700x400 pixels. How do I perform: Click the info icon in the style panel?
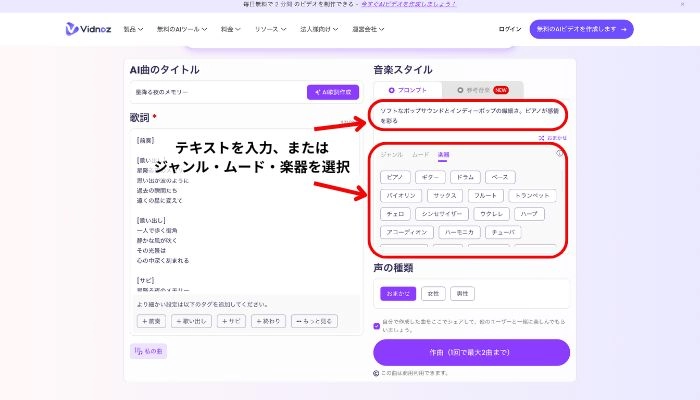(x=559, y=153)
